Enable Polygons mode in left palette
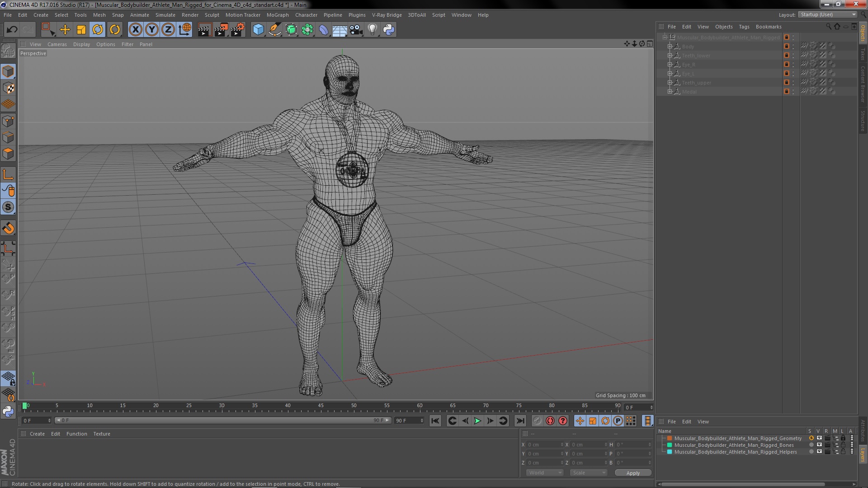Screen dimensions: 868x488 pyautogui.click(x=8, y=154)
